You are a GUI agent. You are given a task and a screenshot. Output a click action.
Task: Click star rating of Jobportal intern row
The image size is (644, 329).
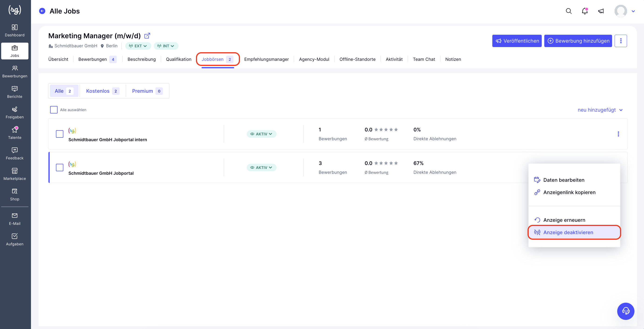pos(386,130)
